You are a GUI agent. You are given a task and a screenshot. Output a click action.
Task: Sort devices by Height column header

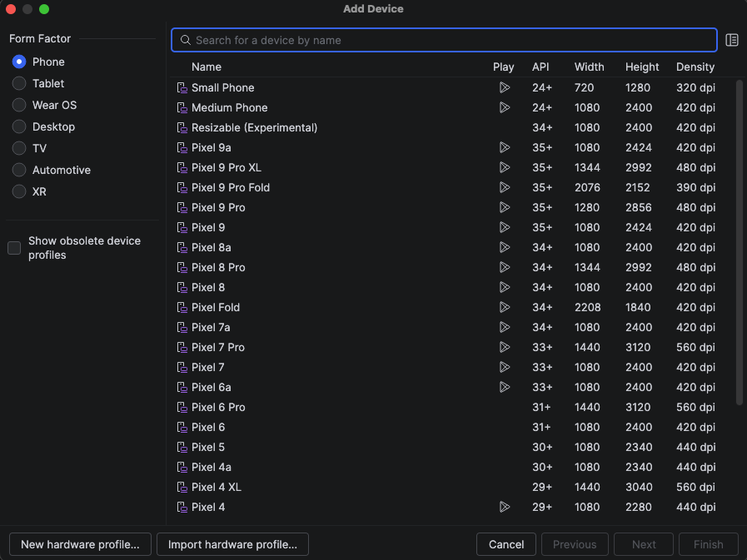(x=642, y=67)
